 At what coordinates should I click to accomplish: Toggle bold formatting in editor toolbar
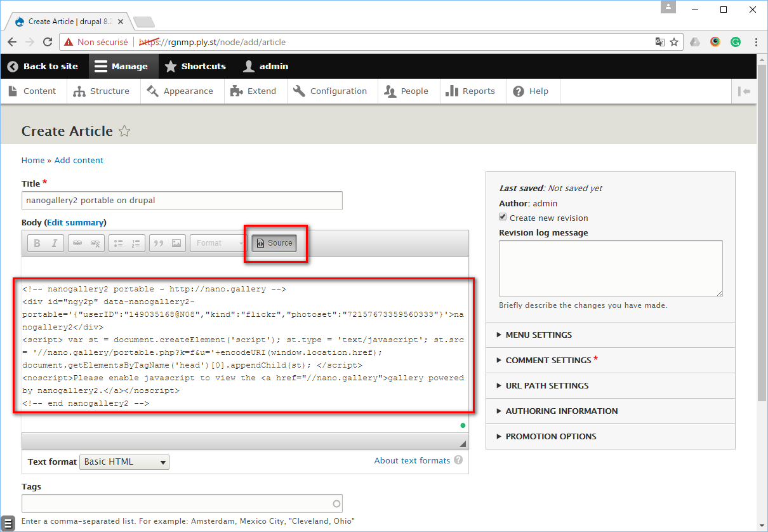(x=37, y=243)
